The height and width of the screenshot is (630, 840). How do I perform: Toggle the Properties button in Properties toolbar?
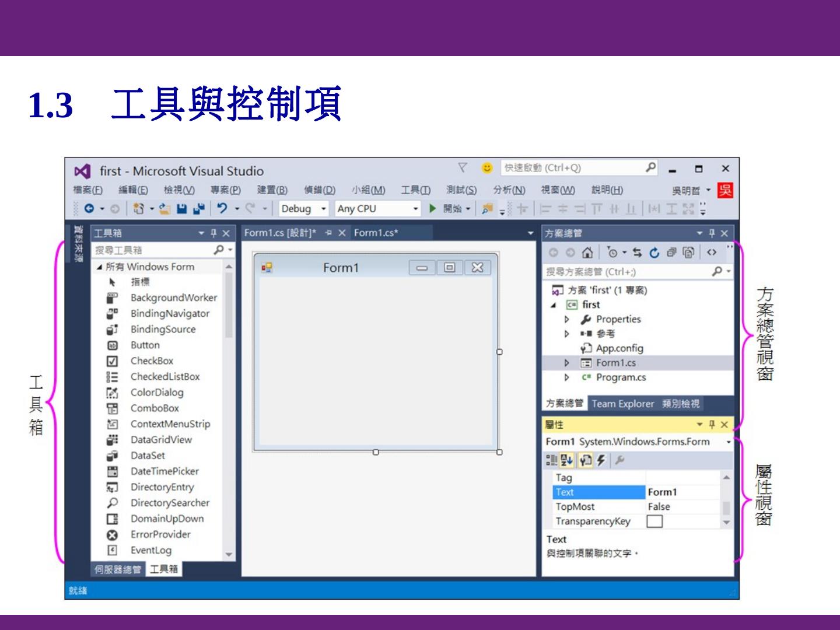pyautogui.click(x=585, y=460)
